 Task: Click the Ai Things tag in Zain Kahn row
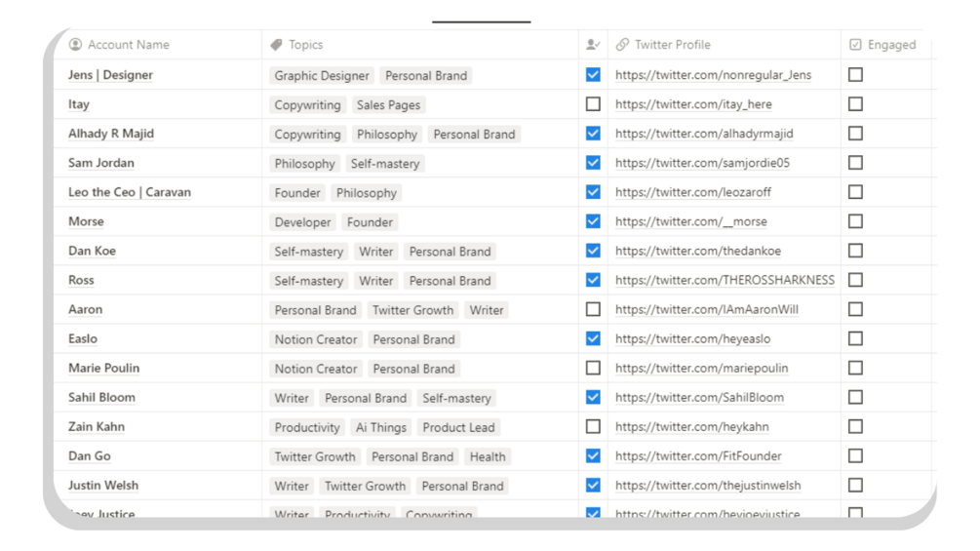pos(380,428)
